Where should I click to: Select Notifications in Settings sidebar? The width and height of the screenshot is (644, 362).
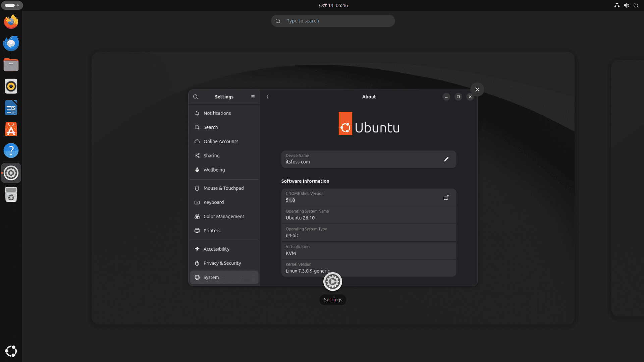[224, 113]
